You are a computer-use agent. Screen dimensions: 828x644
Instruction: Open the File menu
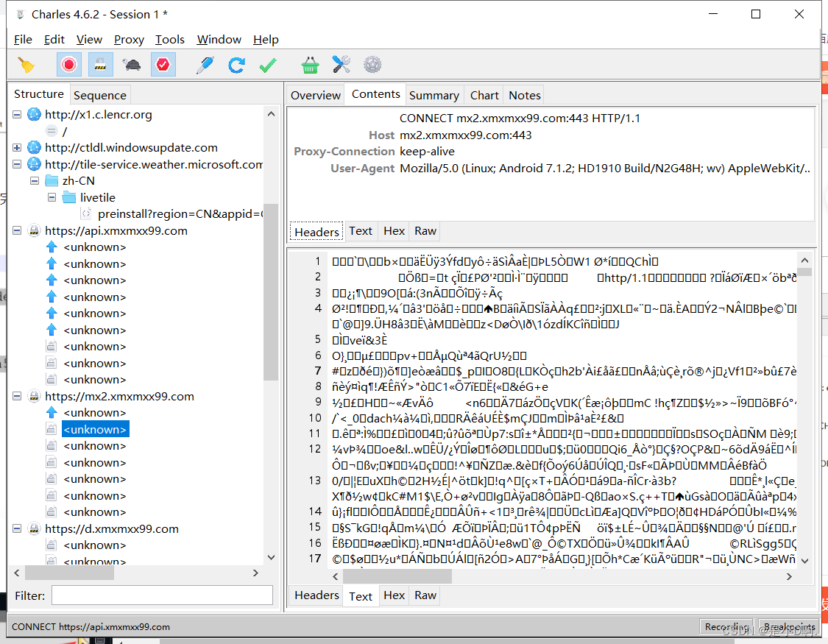pyautogui.click(x=23, y=40)
